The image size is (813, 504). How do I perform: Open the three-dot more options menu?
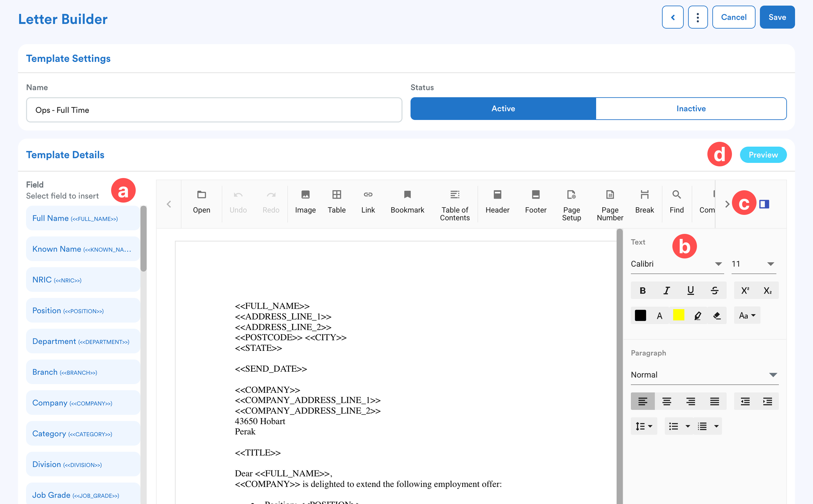(x=697, y=17)
